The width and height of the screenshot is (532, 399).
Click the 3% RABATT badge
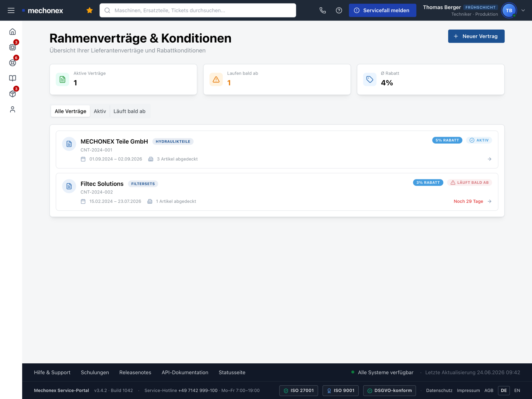[428, 182]
